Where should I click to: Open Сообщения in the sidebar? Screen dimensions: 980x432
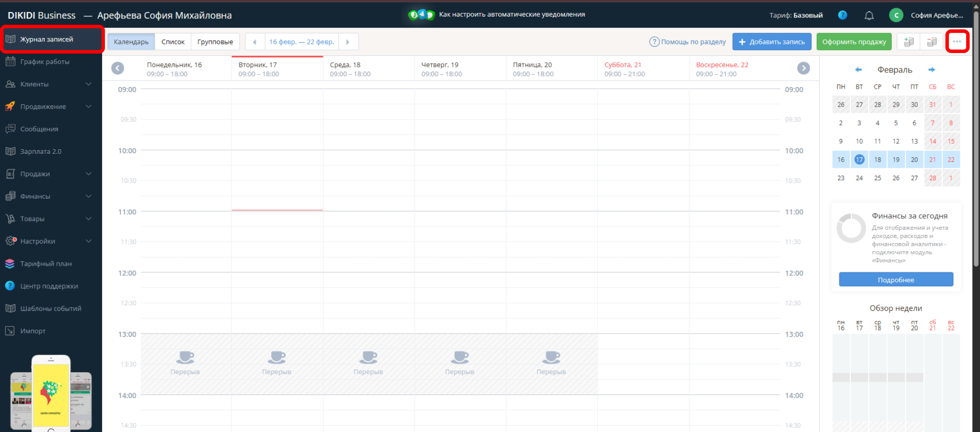pyautogui.click(x=39, y=129)
